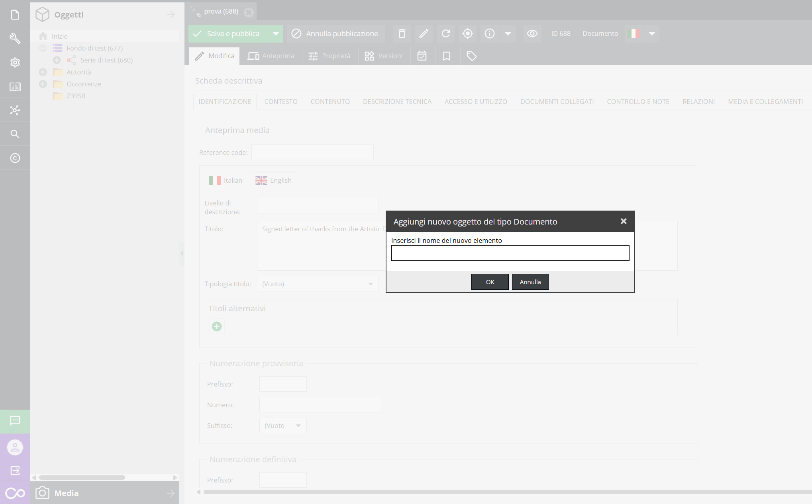
Task: Open the Tipologia titolo dropdown
Action: (x=318, y=284)
